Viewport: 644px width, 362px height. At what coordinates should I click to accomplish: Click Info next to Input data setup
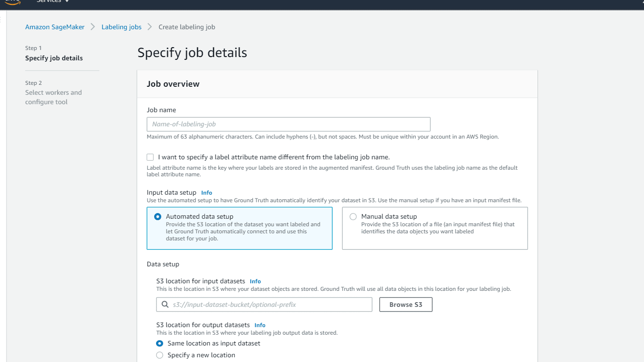[x=206, y=192]
